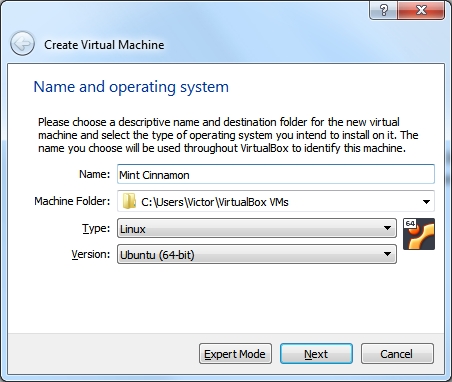Click the 'Machine Folder:' label
The height and width of the screenshot is (382, 452).
(72, 201)
